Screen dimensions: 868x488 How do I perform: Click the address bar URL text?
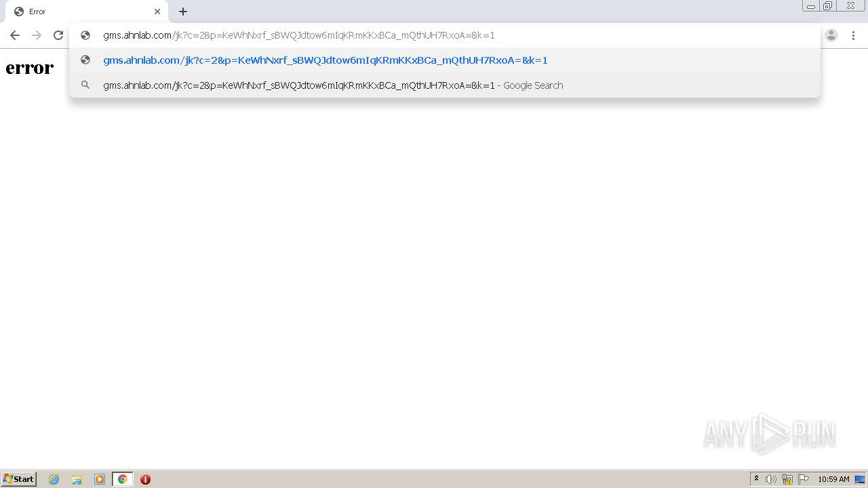tap(299, 35)
